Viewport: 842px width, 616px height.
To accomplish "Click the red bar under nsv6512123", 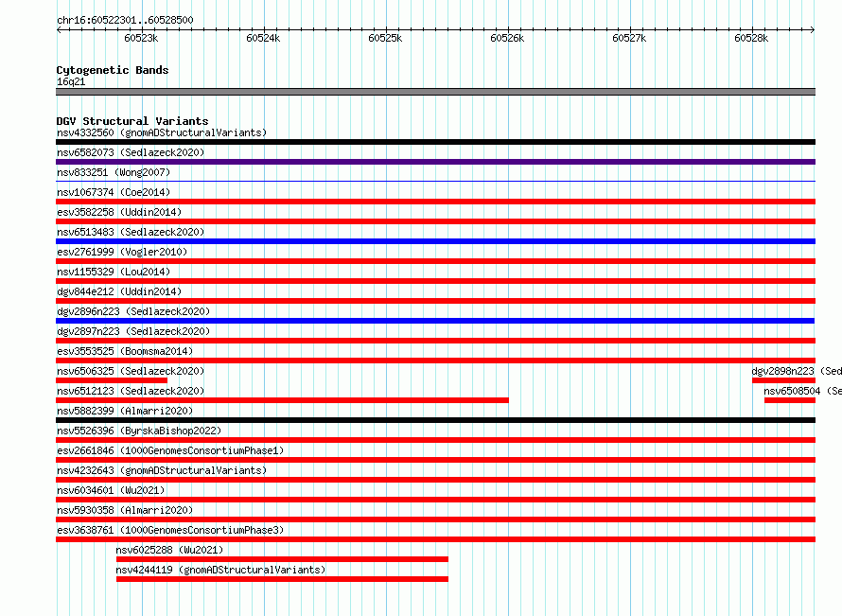I will tap(283, 400).
